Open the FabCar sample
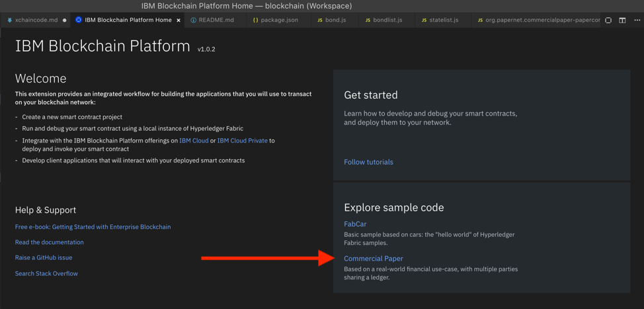 tap(355, 224)
